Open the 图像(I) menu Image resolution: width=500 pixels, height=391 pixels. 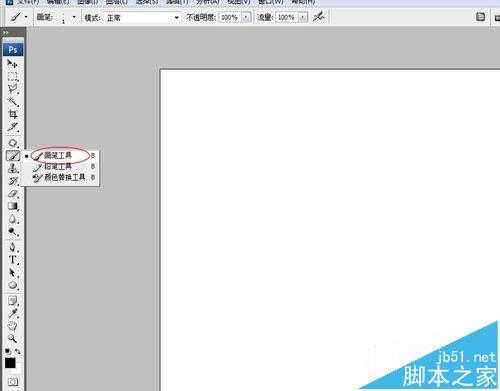click(87, 2)
